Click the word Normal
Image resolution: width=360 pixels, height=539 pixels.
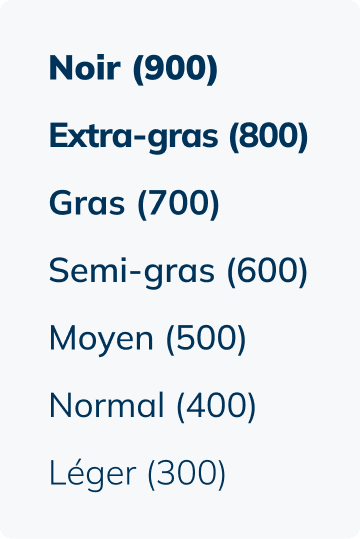click(x=107, y=405)
